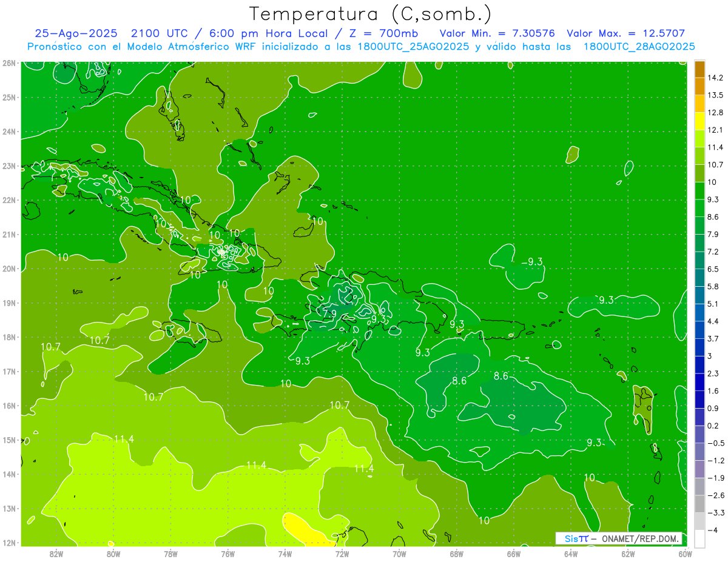
Task: Click the 12.1 color scale label
Action: (x=716, y=130)
